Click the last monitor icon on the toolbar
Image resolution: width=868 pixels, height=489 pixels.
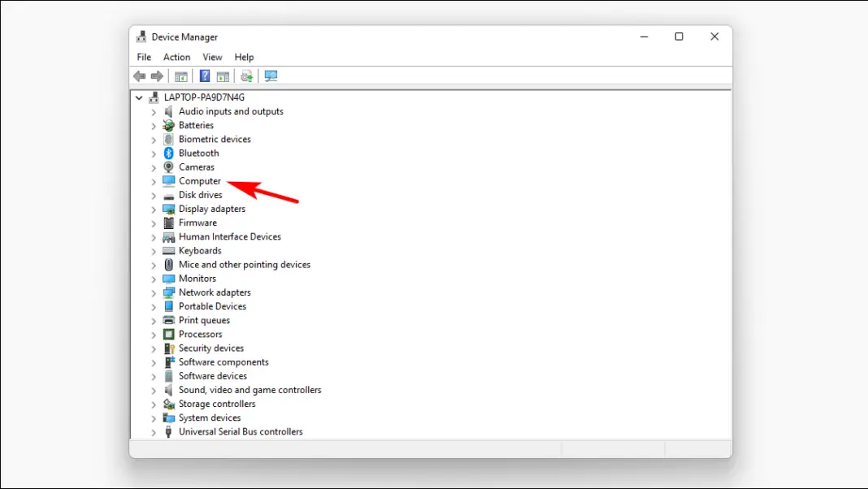coord(271,76)
